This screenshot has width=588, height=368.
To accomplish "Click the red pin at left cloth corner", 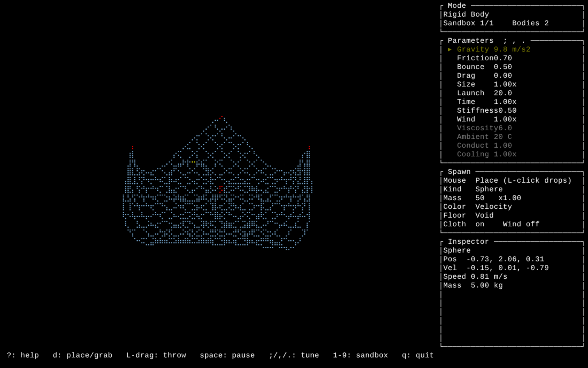I will tap(133, 147).
